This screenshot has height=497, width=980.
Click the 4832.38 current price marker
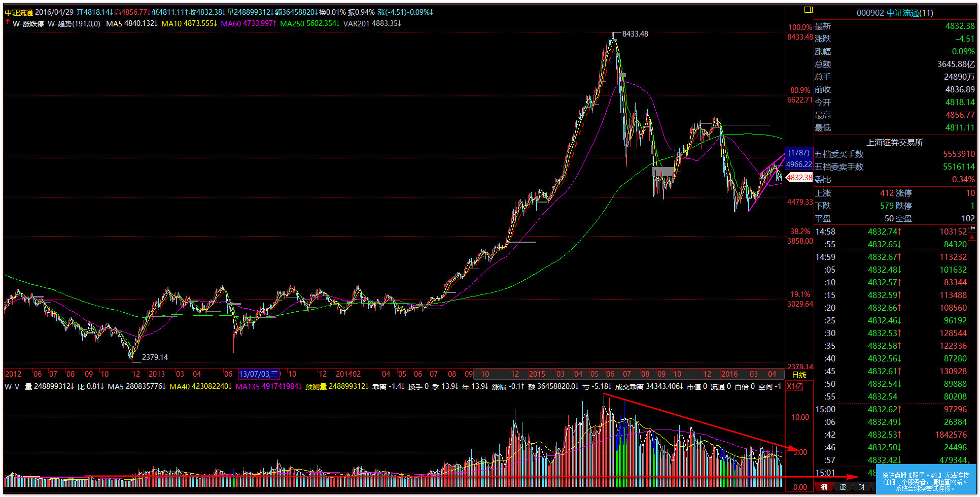tap(799, 178)
